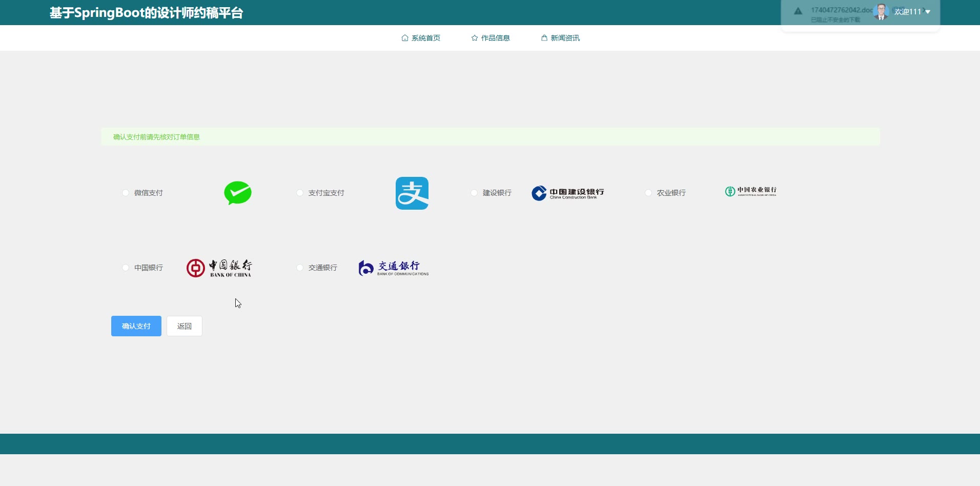Click the Agricultural Bank of China logo

pyautogui.click(x=751, y=191)
